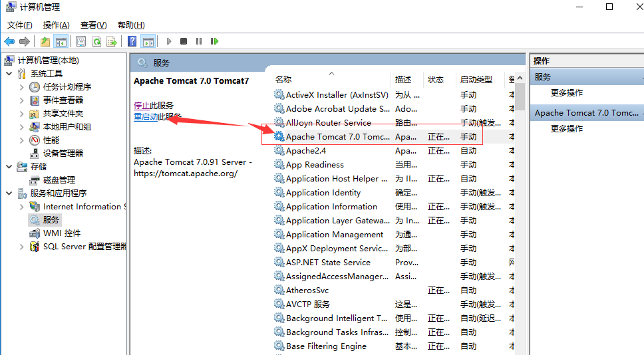Click the Forward arrow toolbar icon
The image size is (644, 355).
tap(25, 41)
